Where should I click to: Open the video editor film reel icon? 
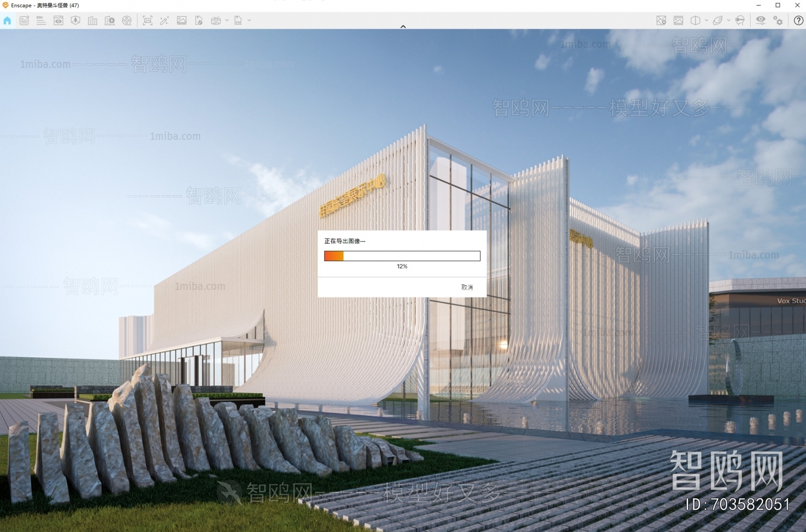coord(127,21)
